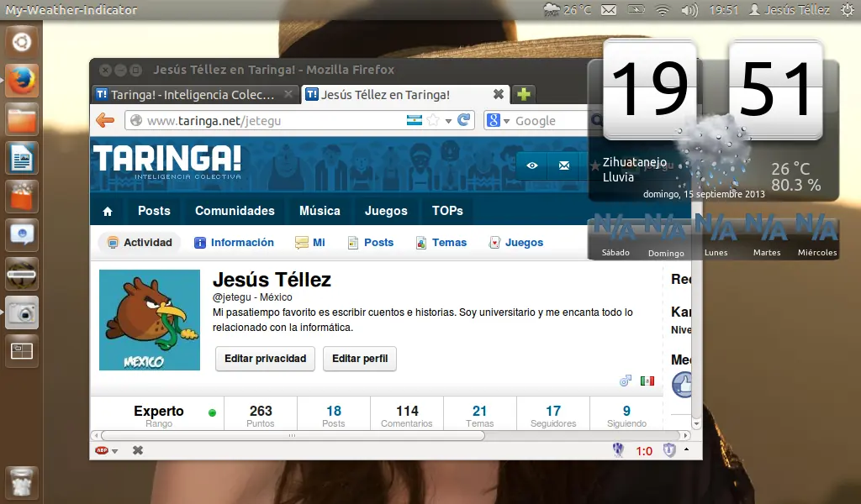Image resolution: width=861 pixels, height=504 pixels.
Task: Open the Jesús Téllez user menu in panel
Action: point(790,10)
